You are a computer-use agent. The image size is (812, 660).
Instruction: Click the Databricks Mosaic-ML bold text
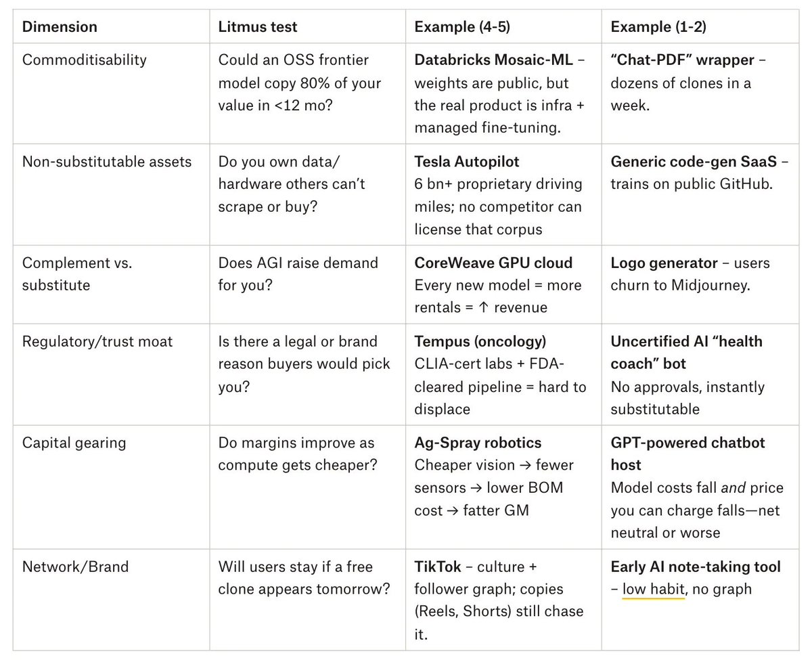pos(493,60)
